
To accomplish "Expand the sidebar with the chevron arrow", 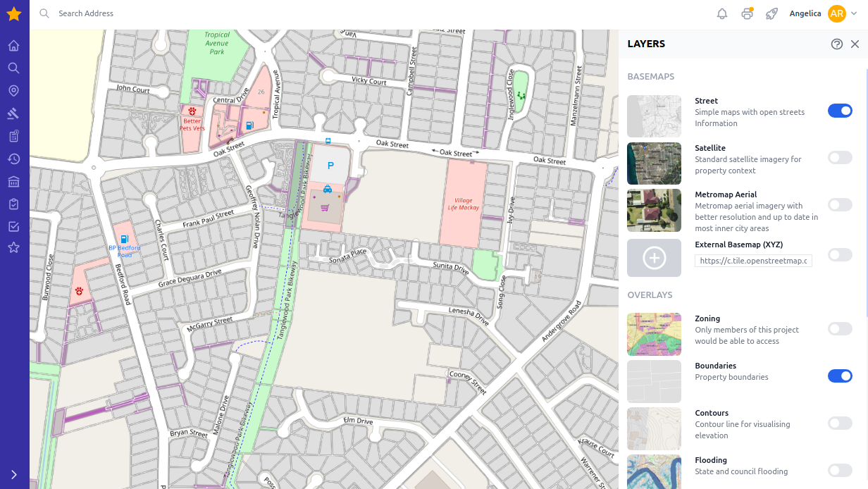I will coord(13,474).
